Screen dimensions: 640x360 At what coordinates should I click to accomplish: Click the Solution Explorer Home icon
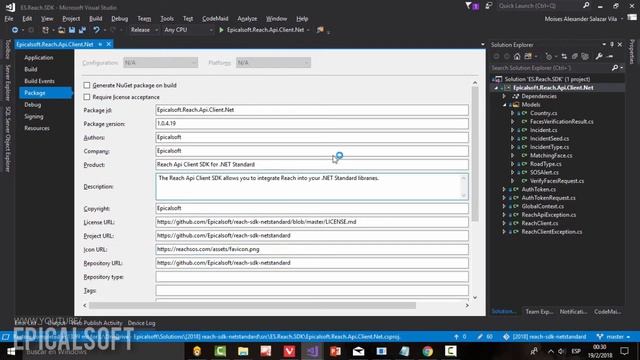517,56
